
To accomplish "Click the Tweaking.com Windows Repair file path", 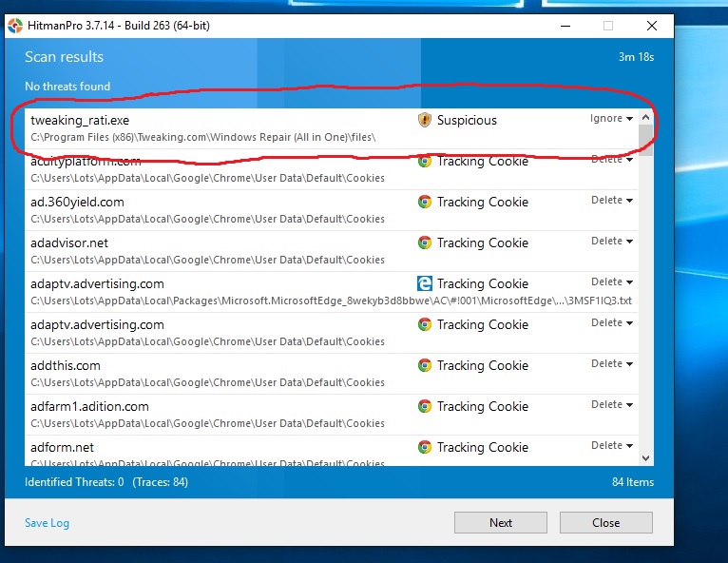I will [x=203, y=138].
